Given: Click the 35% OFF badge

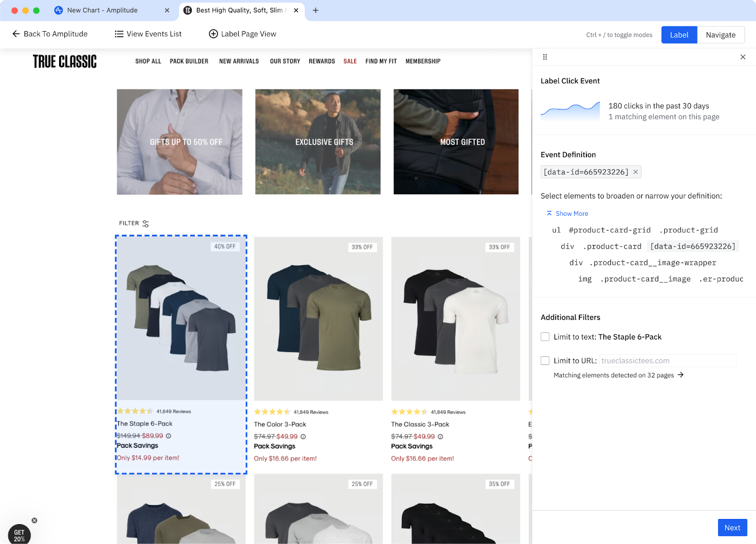Looking at the screenshot, I should pyautogui.click(x=499, y=484).
